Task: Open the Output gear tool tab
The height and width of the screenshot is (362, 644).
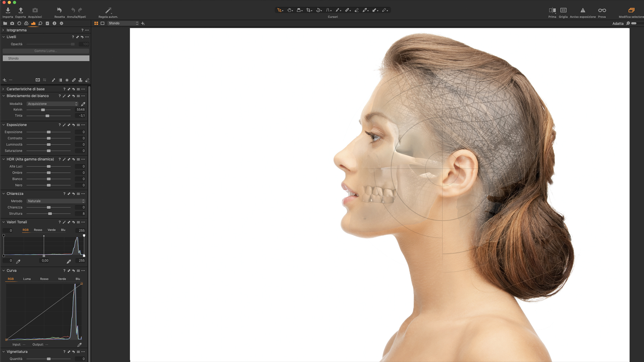Action: coord(61,23)
